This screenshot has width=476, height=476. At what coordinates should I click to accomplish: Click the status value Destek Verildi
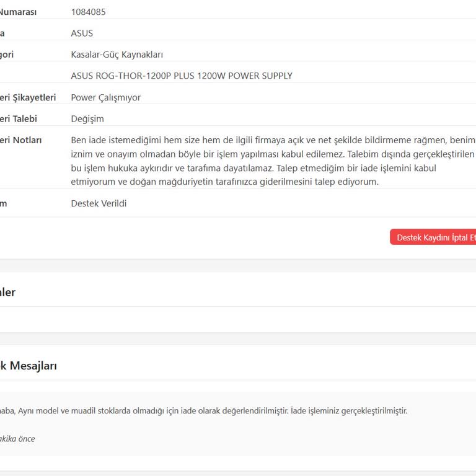tap(99, 203)
